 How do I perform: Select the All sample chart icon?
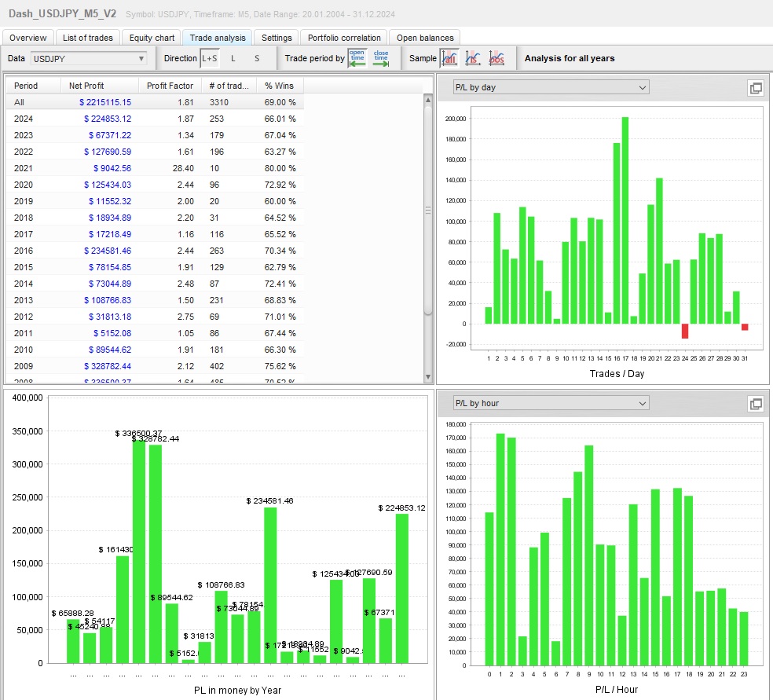(x=449, y=58)
